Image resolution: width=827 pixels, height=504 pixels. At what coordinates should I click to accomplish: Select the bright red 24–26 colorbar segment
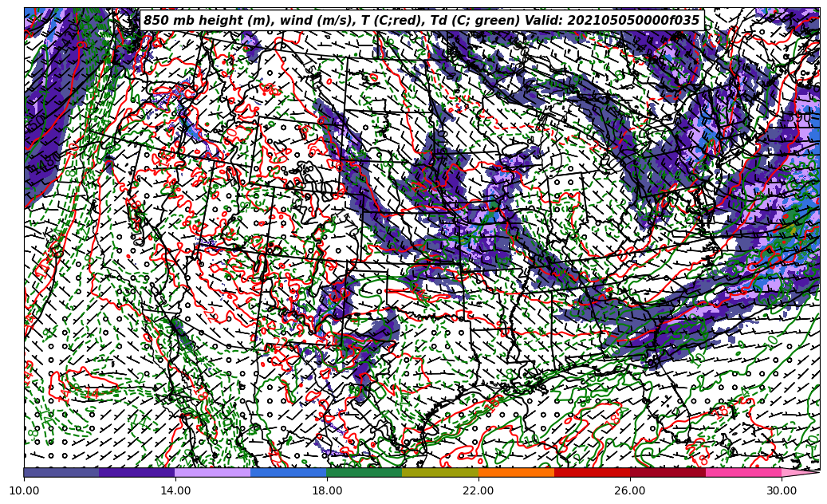coord(592,472)
